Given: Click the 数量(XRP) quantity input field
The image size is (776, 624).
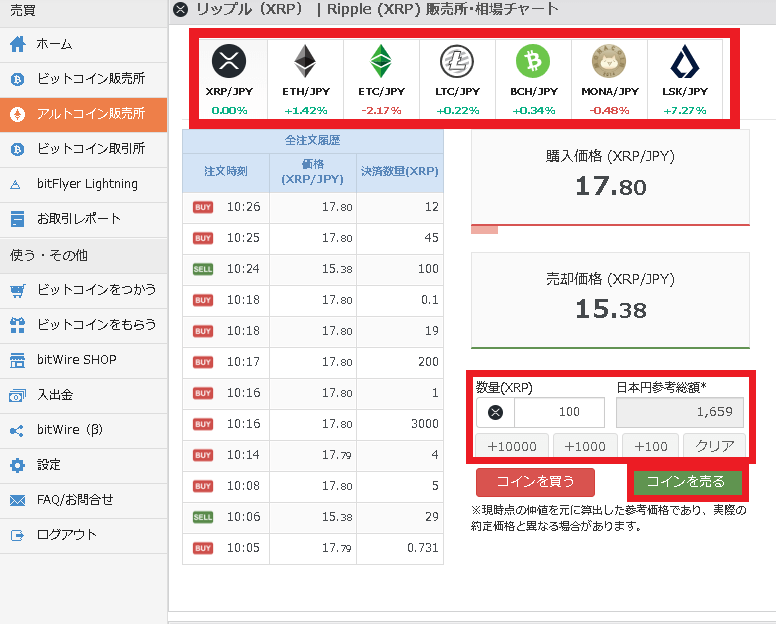Looking at the screenshot, I should (559, 412).
